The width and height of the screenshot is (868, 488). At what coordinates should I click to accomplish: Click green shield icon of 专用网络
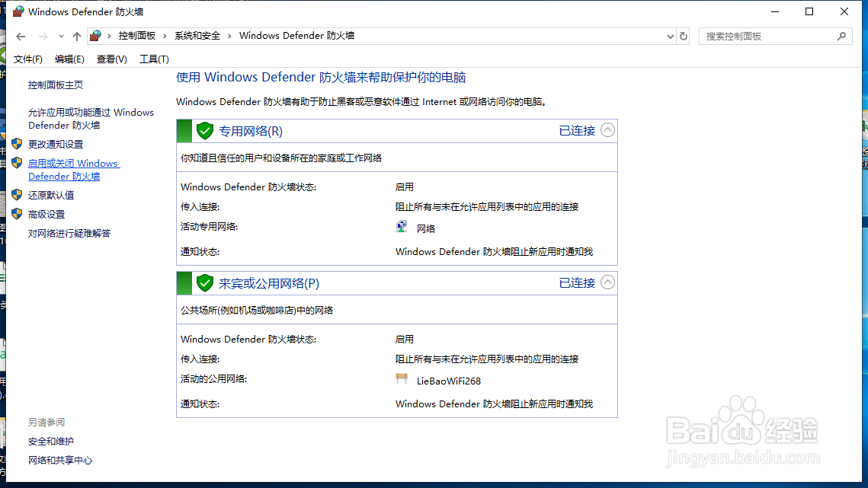[x=205, y=131]
